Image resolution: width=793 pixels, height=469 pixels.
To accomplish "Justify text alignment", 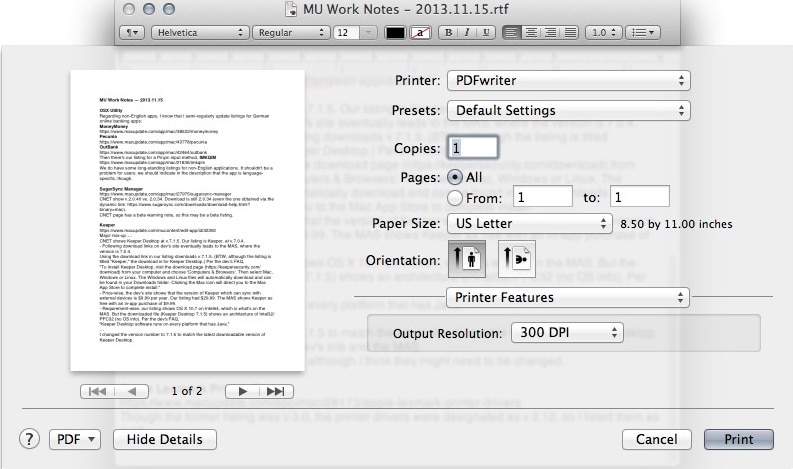I will pos(570,32).
